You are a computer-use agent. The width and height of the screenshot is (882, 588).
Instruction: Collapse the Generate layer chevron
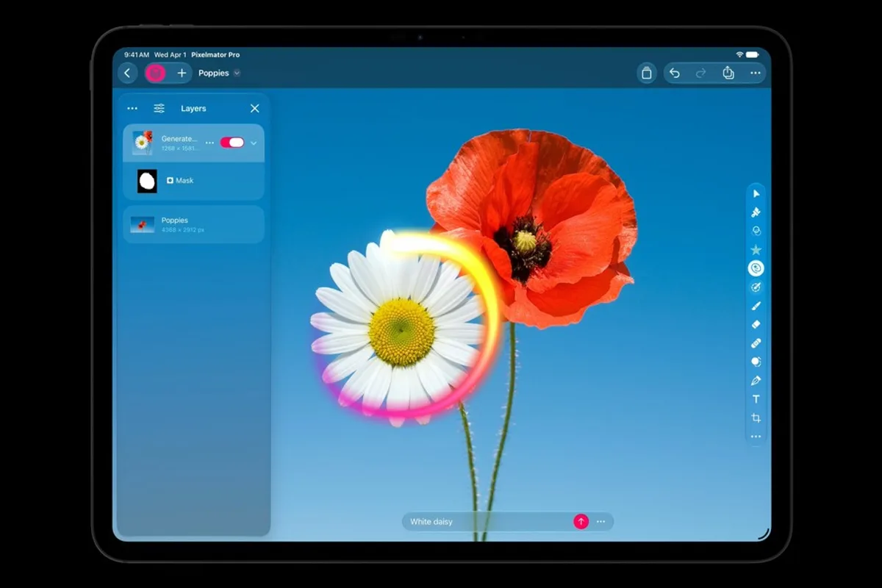254,143
